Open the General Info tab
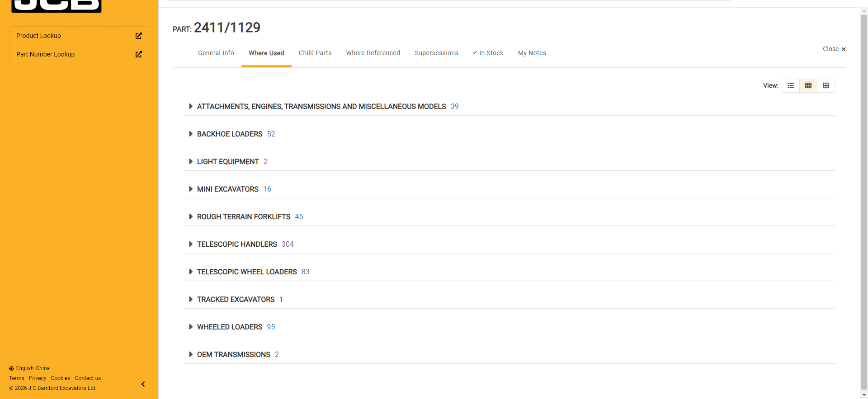Viewport: 868px width, 399px height. pos(216,53)
